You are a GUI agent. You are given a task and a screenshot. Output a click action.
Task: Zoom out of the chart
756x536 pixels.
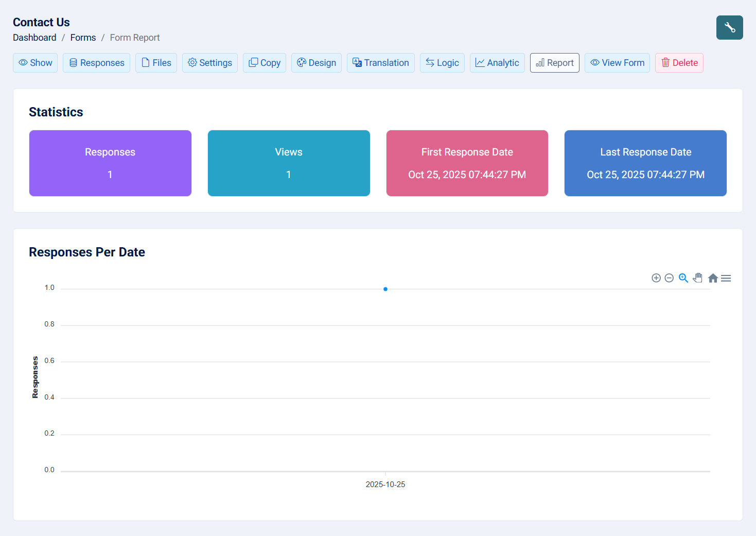(x=669, y=278)
